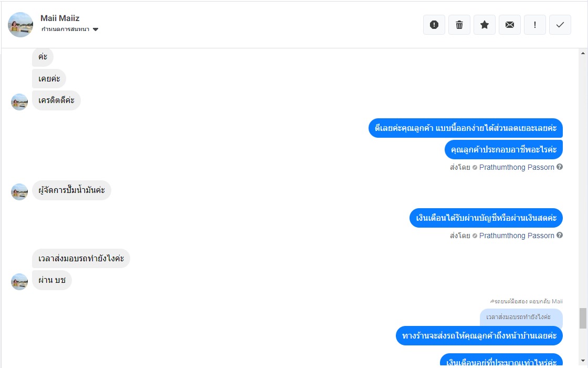Screen dimensions: 588x368
Task: Select the message ผ่าน บช bubble
Action: point(52,280)
